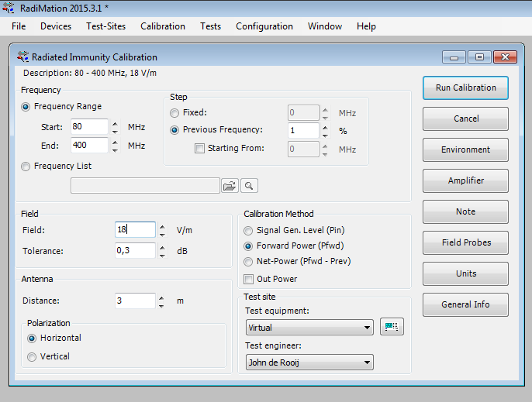Enable Starting From checkbox
The width and height of the screenshot is (532, 402).
[199, 149]
